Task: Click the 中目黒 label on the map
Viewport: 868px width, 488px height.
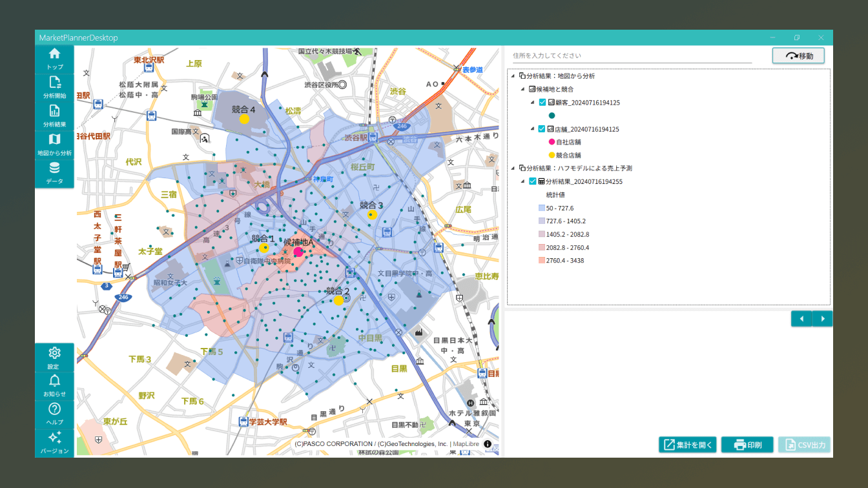Action: pos(370,338)
